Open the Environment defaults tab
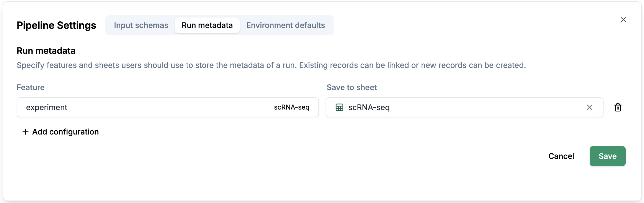 click(x=285, y=25)
